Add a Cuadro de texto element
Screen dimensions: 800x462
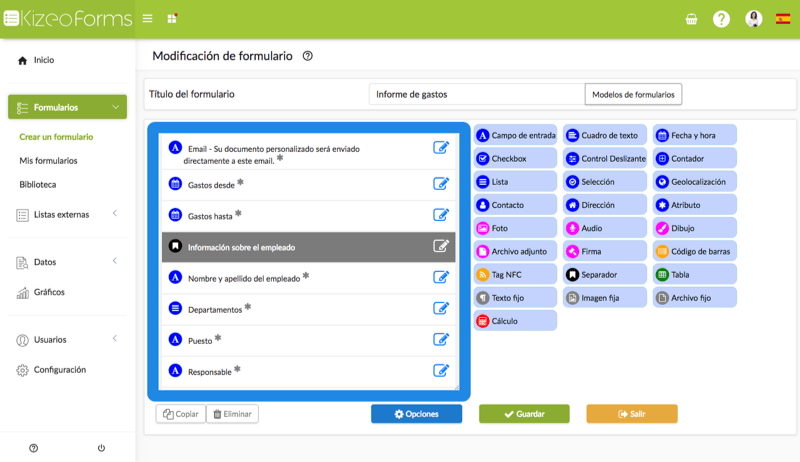point(605,135)
